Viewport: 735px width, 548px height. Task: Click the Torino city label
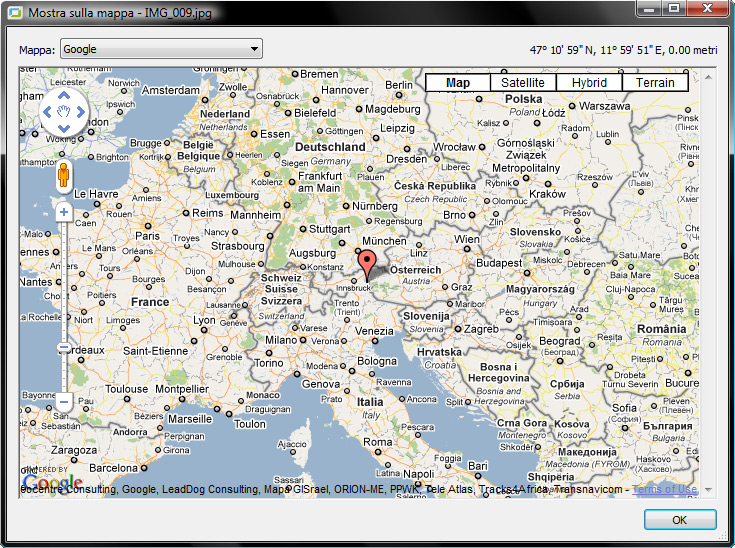click(269, 363)
